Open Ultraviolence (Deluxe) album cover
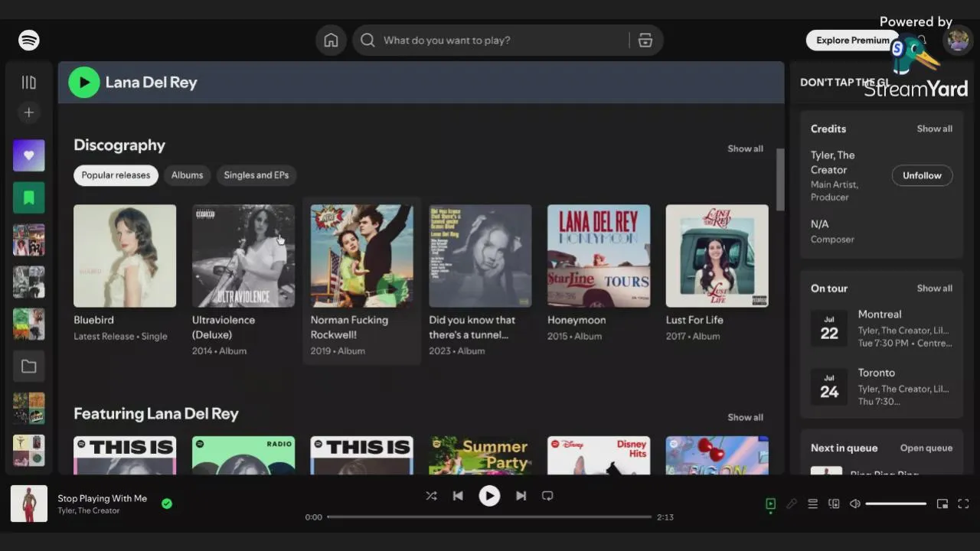980x551 pixels. (243, 256)
